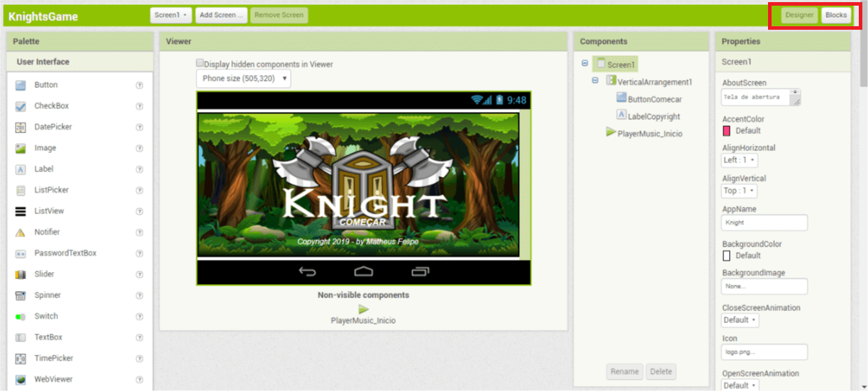
Task: Select the TimePicker palette icon
Action: coord(21,358)
